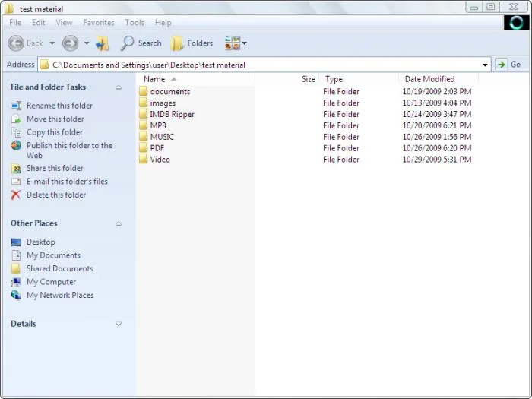Open the Search toolbar button

[141, 43]
